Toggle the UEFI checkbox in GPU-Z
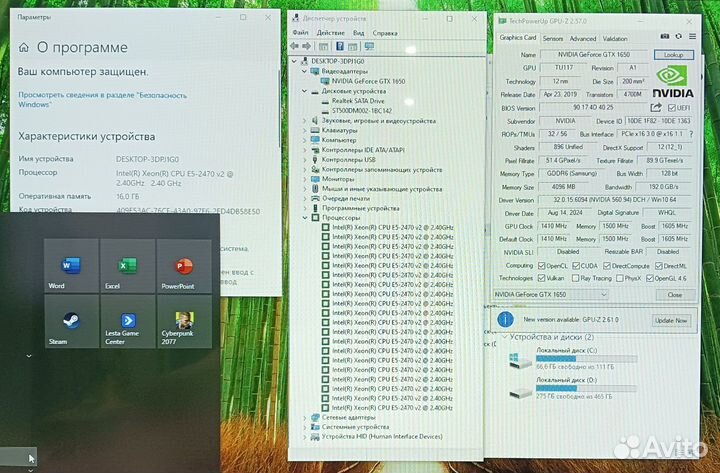The image size is (720, 473). point(672,107)
